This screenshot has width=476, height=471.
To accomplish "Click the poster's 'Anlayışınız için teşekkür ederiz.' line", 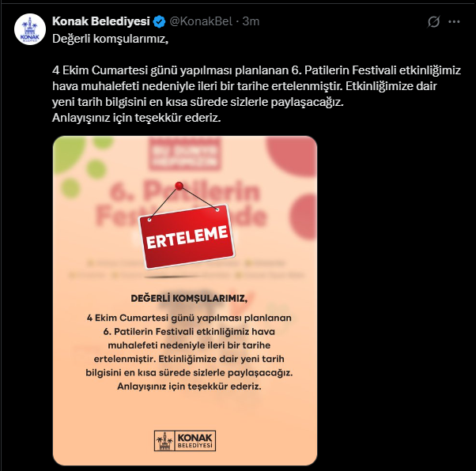I will (x=189, y=386).
